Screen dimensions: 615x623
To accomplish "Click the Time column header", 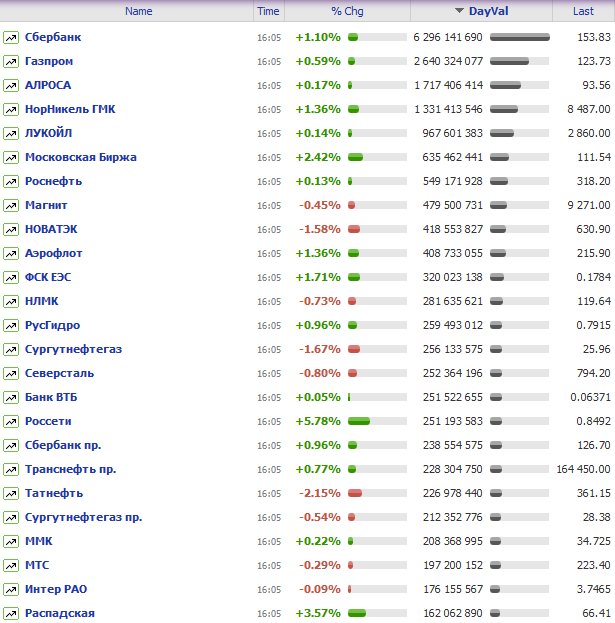I will [x=268, y=11].
